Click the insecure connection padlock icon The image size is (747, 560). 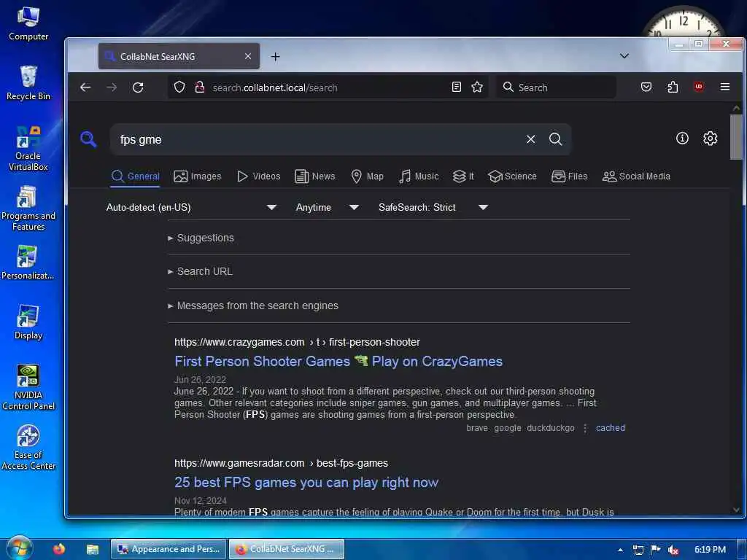[x=200, y=87]
